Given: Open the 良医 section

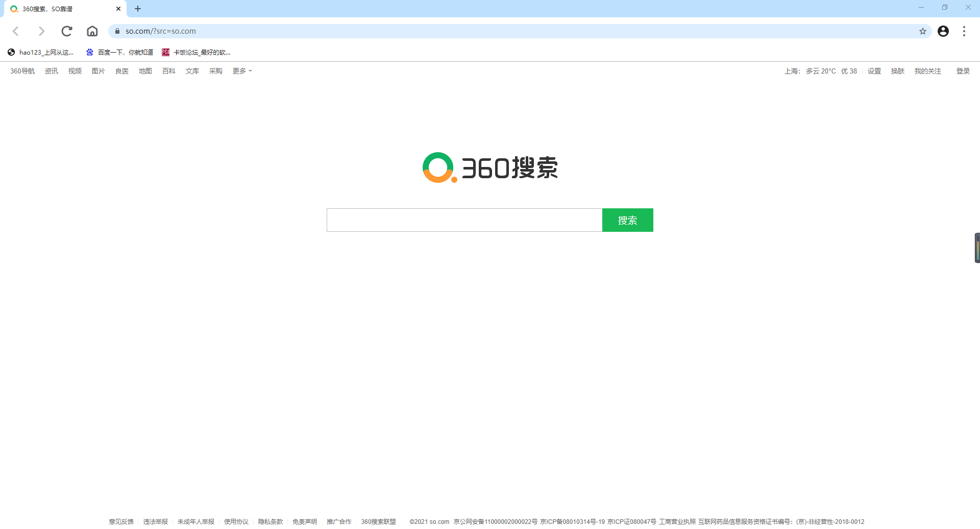Looking at the screenshot, I should [122, 71].
